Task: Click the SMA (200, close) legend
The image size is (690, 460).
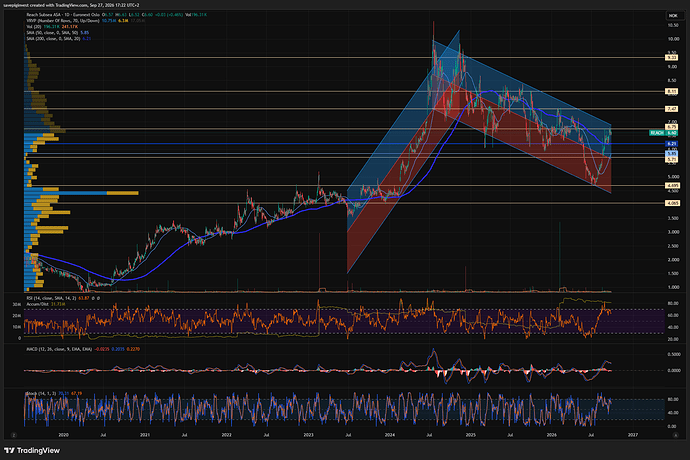Action: [53, 39]
